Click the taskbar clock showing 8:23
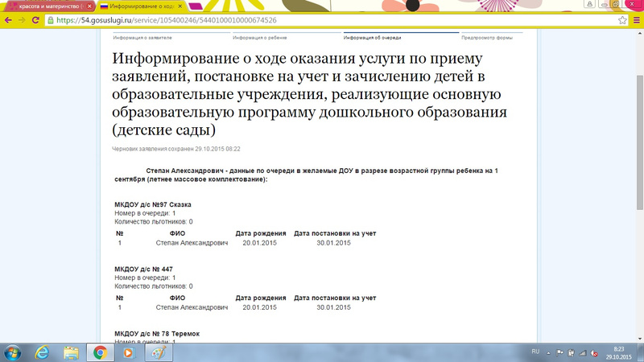Image resolution: width=644 pixels, height=362 pixels. click(618, 353)
